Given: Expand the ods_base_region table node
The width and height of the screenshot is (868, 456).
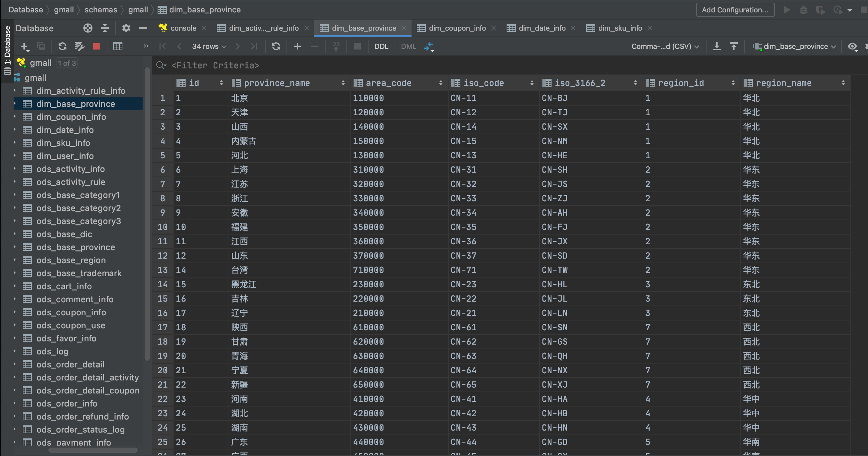Looking at the screenshot, I should point(15,260).
